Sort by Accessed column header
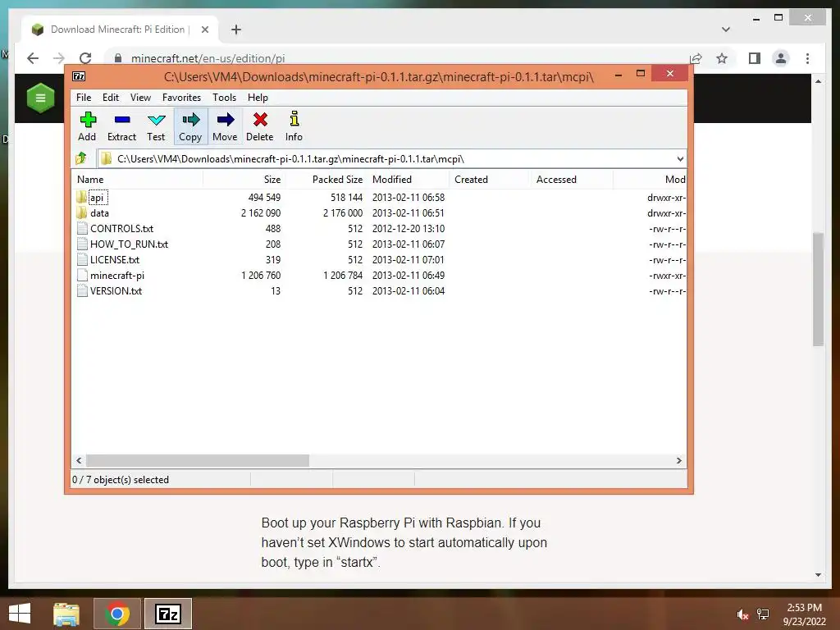Viewport: 840px width, 630px height. tap(572, 180)
